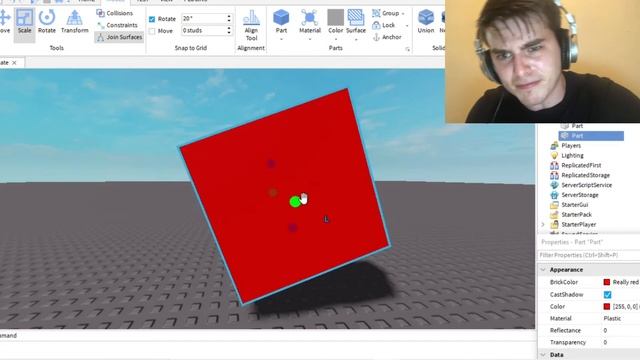Select StarterGui in Explorer

pyautogui.click(x=575, y=204)
